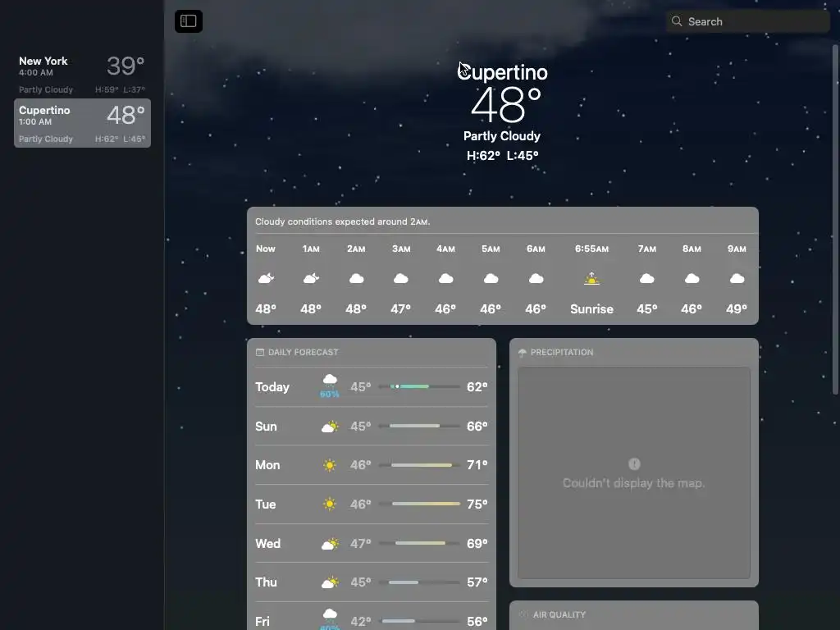840x630 pixels.
Task: Click Friday's 42° low temperature
Action: [361, 622]
